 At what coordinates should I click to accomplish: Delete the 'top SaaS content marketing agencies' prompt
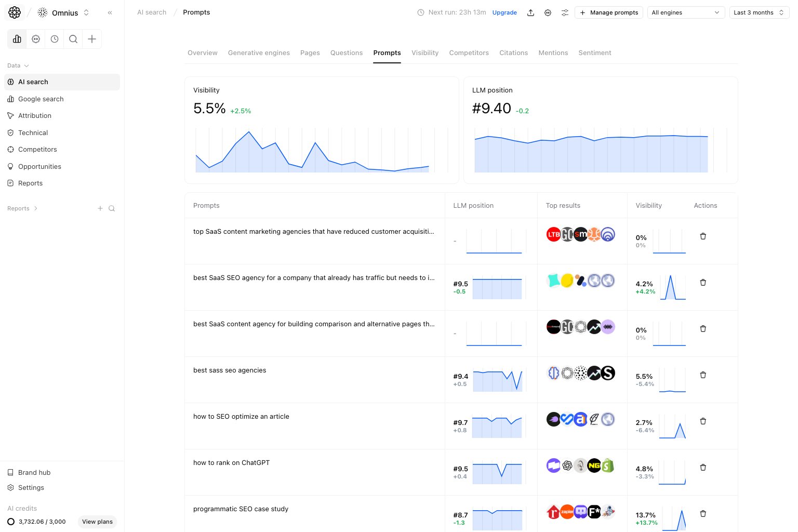point(703,236)
